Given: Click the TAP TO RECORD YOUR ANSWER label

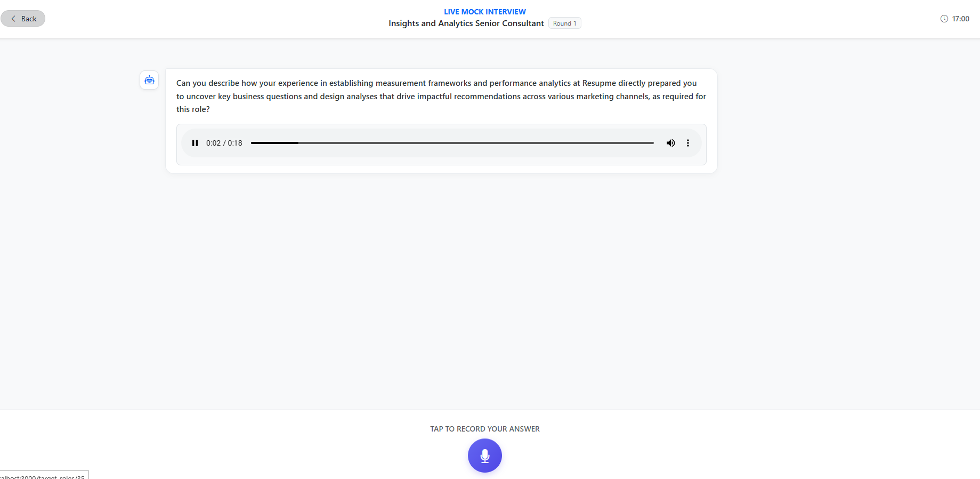Looking at the screenshot, I should [x=485, y=429].
